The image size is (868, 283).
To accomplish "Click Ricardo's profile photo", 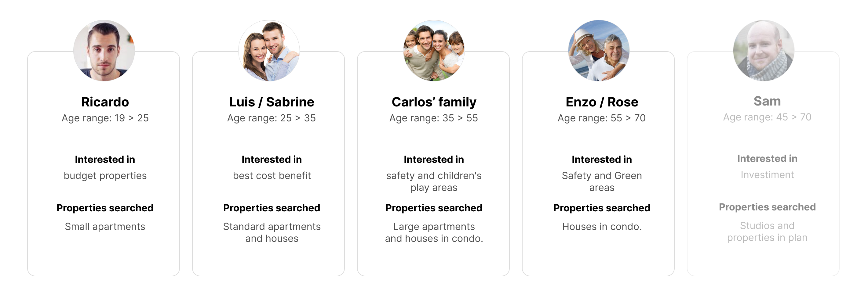I will [104, 51].
